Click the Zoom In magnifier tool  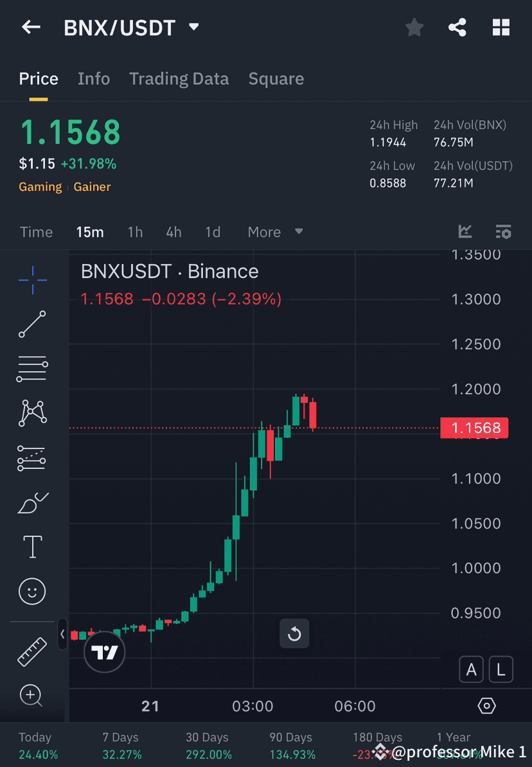pyautogui.click(x=32, y=696)
